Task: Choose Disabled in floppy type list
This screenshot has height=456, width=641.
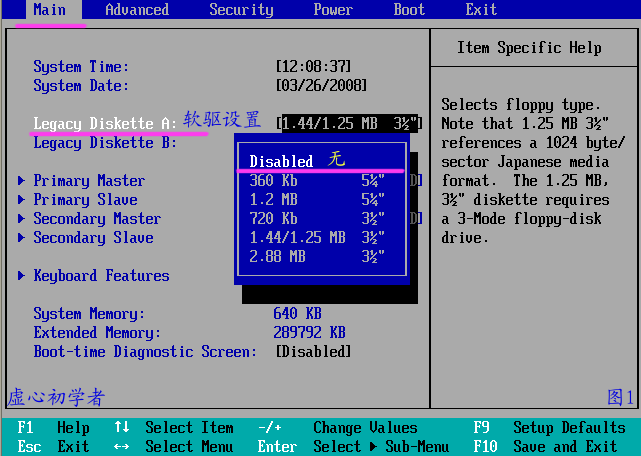Action: (x=281, y=161)
